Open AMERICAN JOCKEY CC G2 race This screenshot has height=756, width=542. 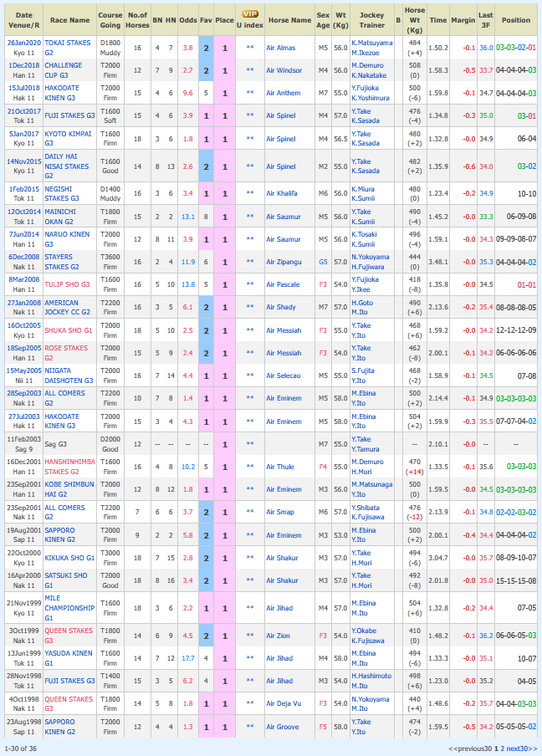coord(68,307)
